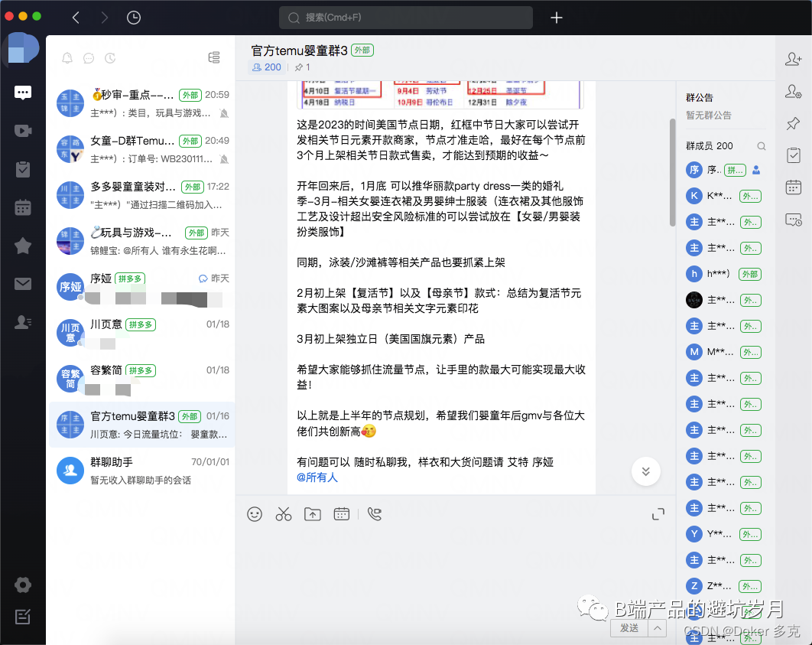
Task: Select member Z** in member list
Action: pos(724,586)
